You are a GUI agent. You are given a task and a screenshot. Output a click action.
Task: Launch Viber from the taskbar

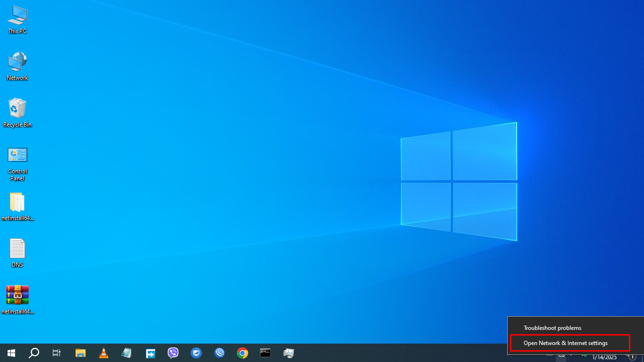click(x=173, y=353)
